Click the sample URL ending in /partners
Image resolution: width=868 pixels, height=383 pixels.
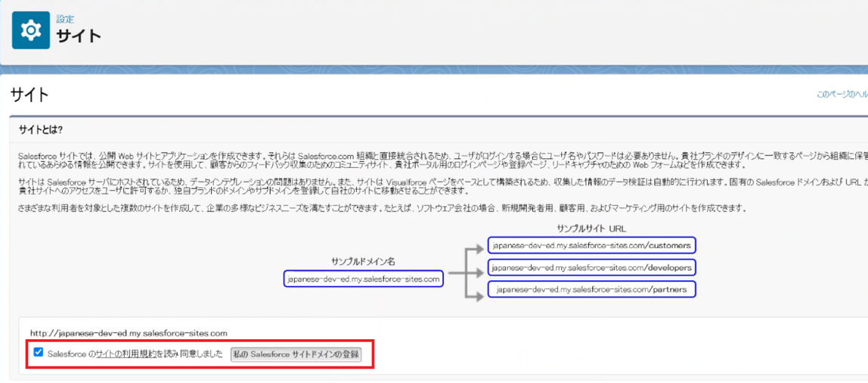point(592,289)
